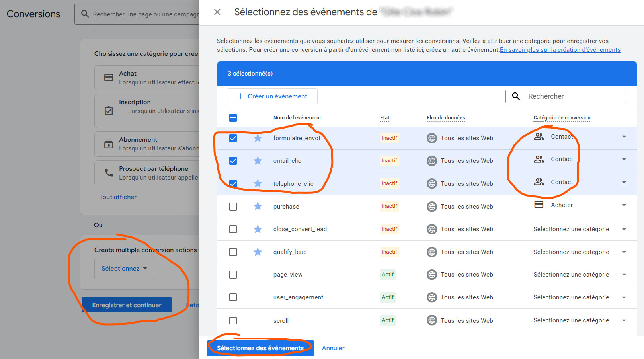Toggle the select-all header checkbox
644x359 pixels.
pyautogui.click(x=233, y=118)
